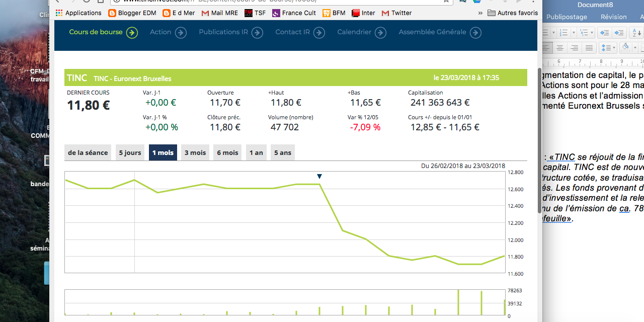
Task: Click the '78263' volume axis label
Action: point(516,291)
